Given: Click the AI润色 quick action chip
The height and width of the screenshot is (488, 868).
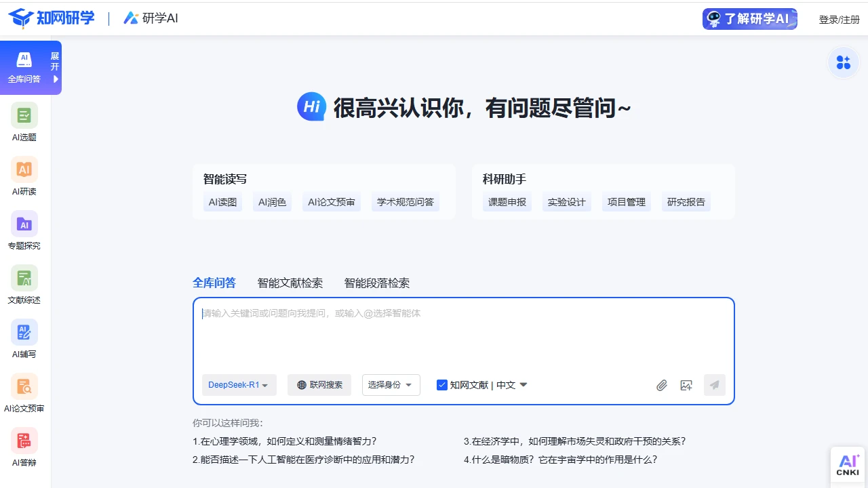Looking at the screenshot, I should [x=272, y=201].
